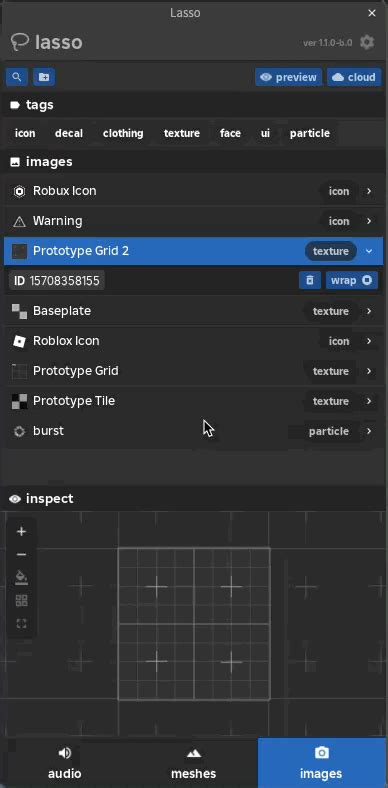Click the lasso logo icon
388x788 pixels.
(x=20, y=42)
